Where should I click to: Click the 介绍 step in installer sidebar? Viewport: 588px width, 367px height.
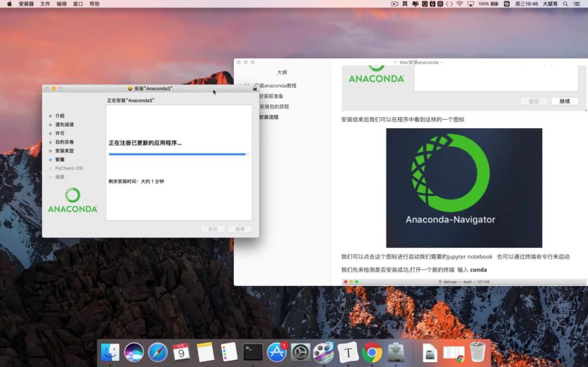point(59,116)
